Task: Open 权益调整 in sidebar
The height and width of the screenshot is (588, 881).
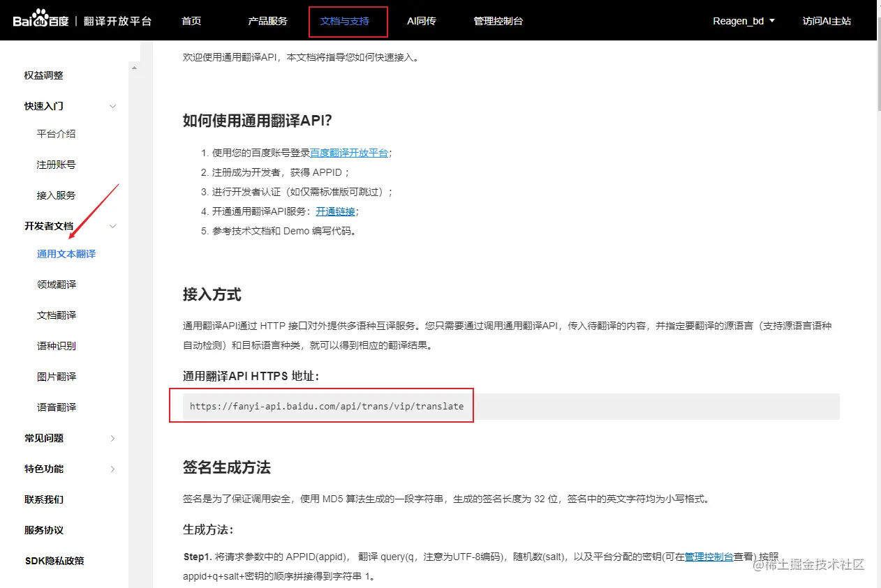Action: coord(44,75)
